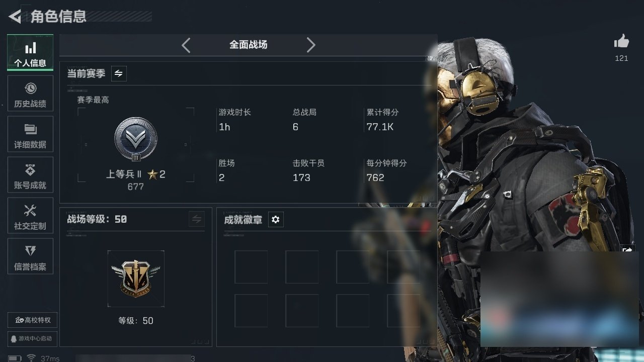644x362 pixels.
Task: Select the level 50 battlefield emblem
Action: click(136, 279)
